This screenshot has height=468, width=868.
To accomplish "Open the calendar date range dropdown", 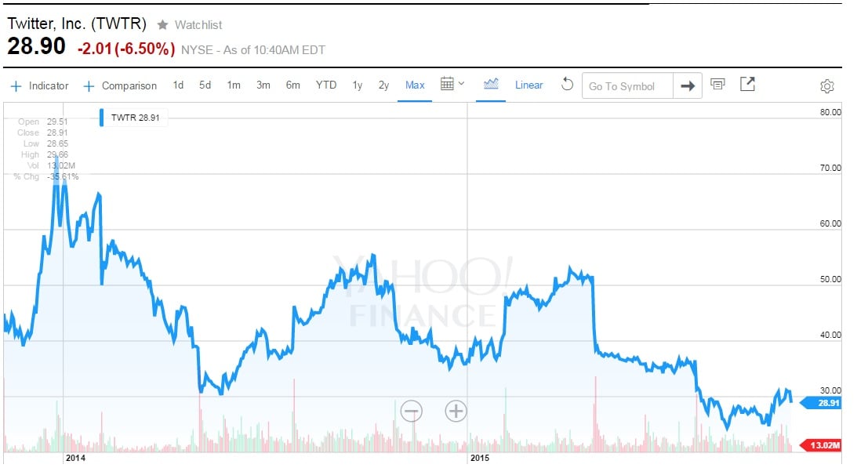I will click(x=452, y=85).
